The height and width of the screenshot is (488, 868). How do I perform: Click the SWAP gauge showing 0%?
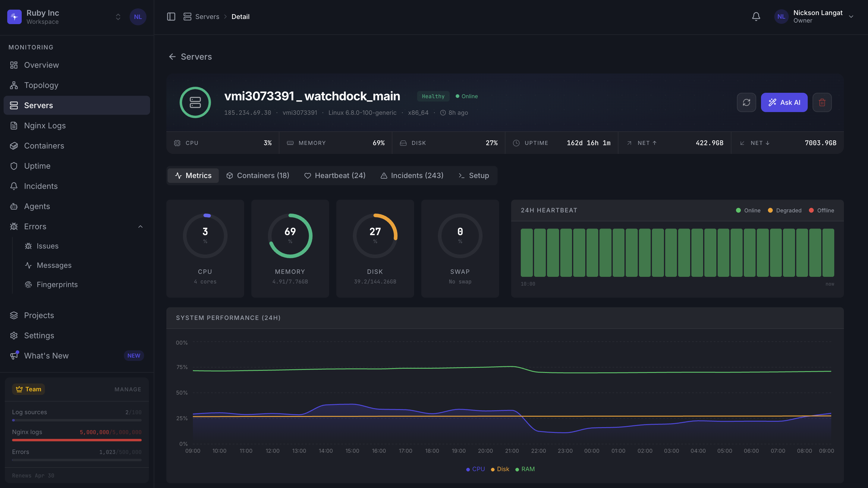tap(460, 236)
